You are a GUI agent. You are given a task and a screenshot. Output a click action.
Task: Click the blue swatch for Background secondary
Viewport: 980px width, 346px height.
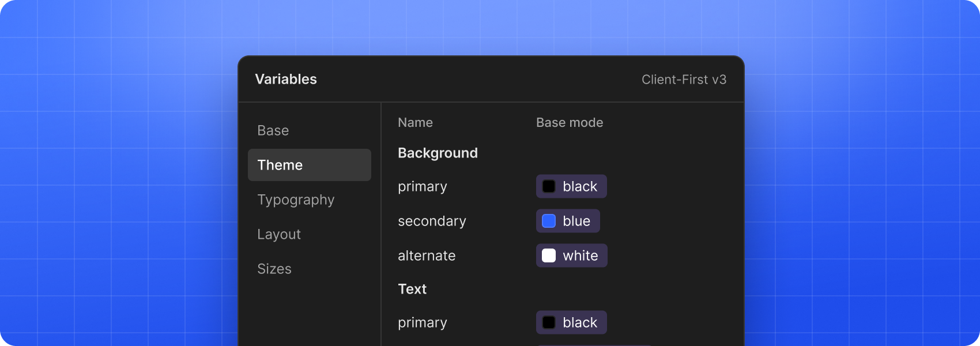pyautogui.click(x=549, y=221)
